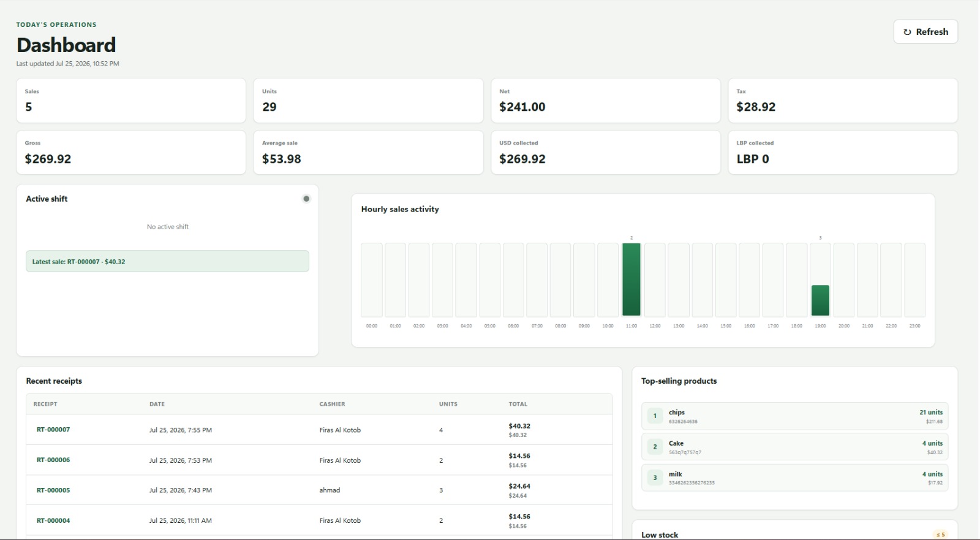
Task: Click the Tax card showing $28.92
Action: [x=843, y=101]
